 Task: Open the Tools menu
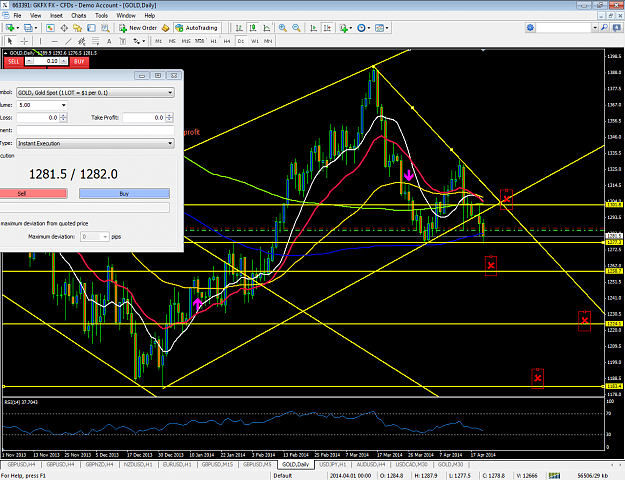101,16
